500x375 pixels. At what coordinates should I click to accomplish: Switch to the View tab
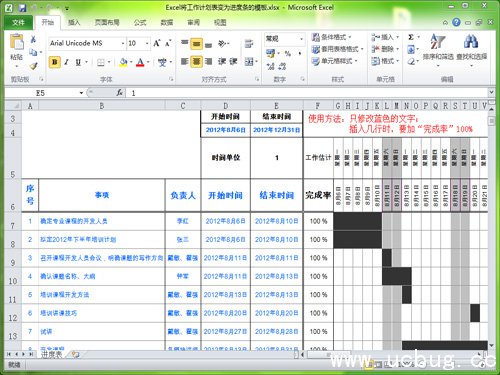tap(220, 22)
